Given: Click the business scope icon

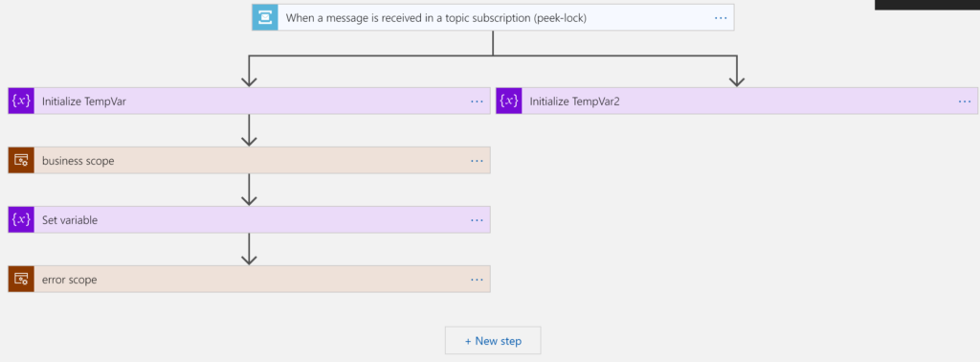Looking at the screenshot, I should pos(21,161).
